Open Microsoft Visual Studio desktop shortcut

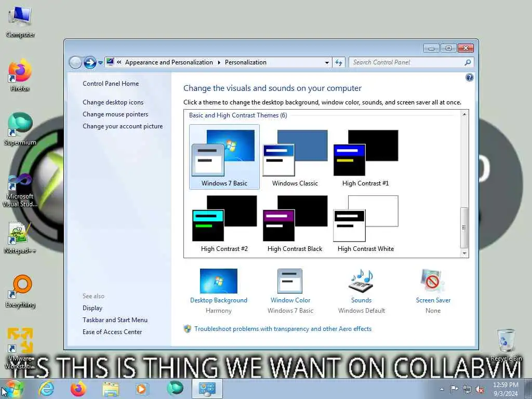tap(20, 190)
